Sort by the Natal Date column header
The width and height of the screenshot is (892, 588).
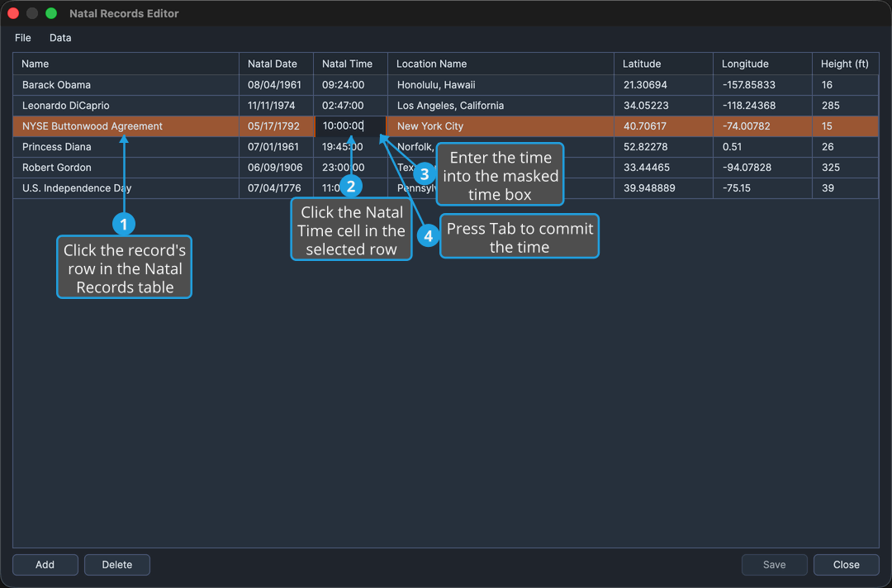[276, 64]
